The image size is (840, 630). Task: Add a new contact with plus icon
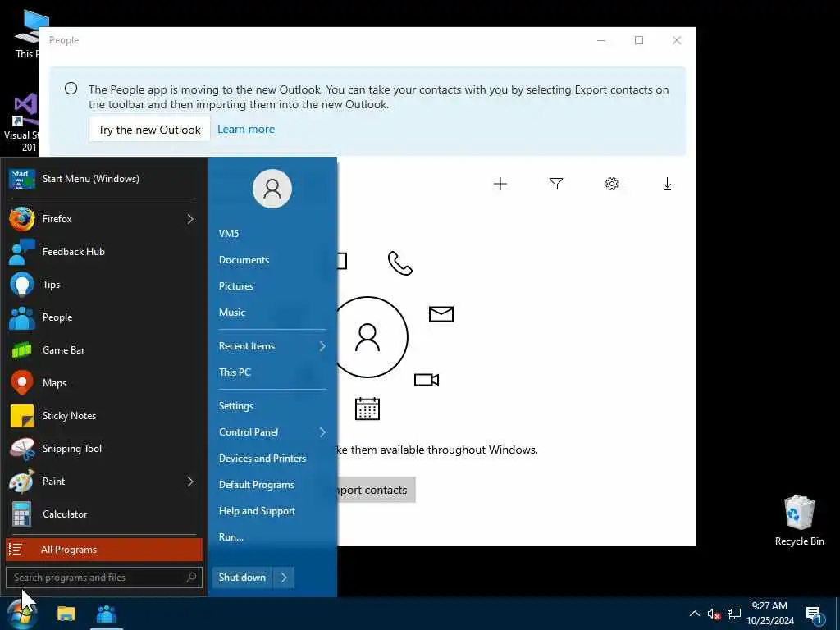point(500,184)
